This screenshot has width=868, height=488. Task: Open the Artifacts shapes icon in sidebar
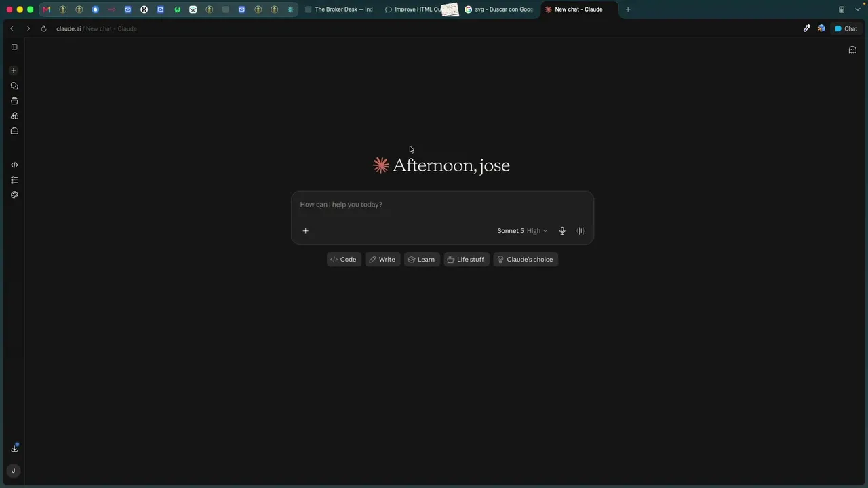pyautogui.click(x=14, y=116)
